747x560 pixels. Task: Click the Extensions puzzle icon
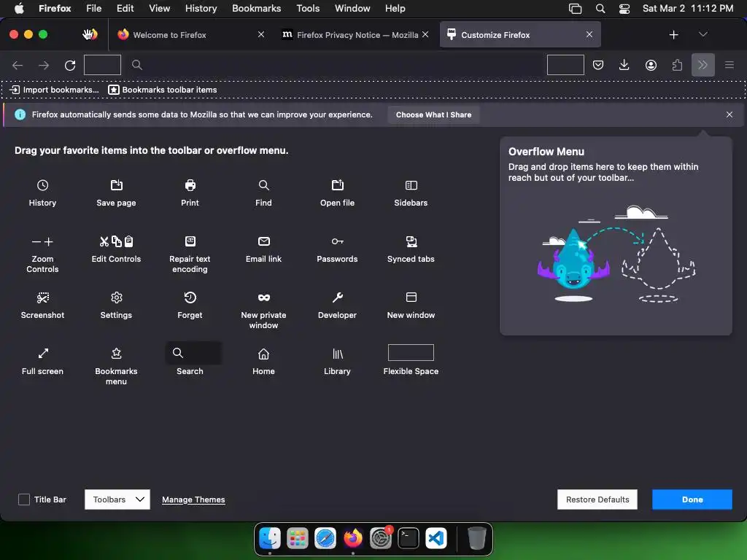tap(677, 65)
